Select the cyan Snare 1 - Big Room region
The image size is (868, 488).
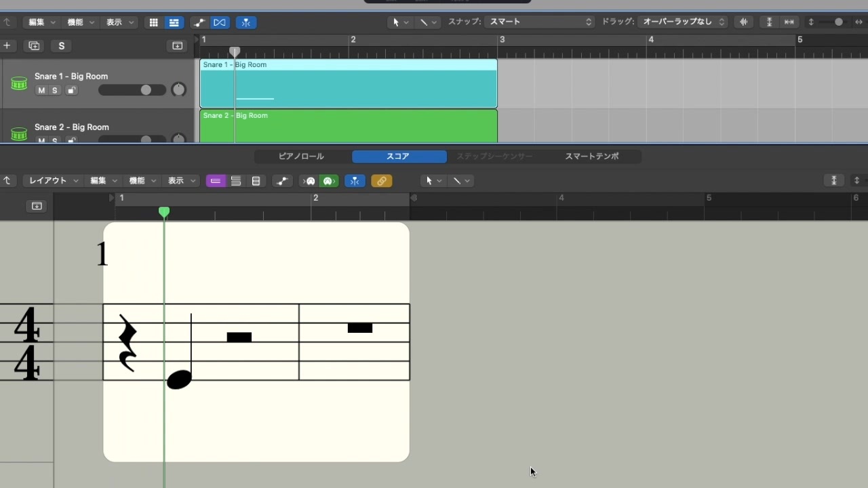click(x=349, y=83)
